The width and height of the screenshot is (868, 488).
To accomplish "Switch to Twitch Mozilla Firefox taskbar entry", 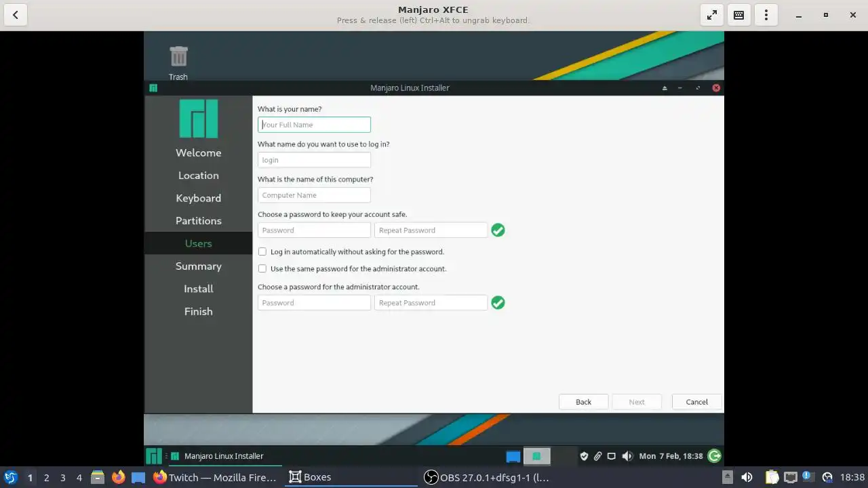I will 216,477.
